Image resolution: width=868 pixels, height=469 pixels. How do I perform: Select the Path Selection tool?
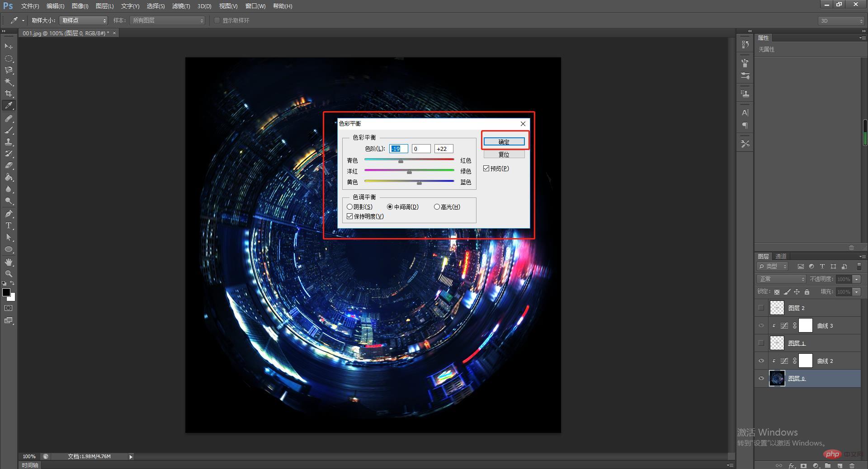[9, 237]
